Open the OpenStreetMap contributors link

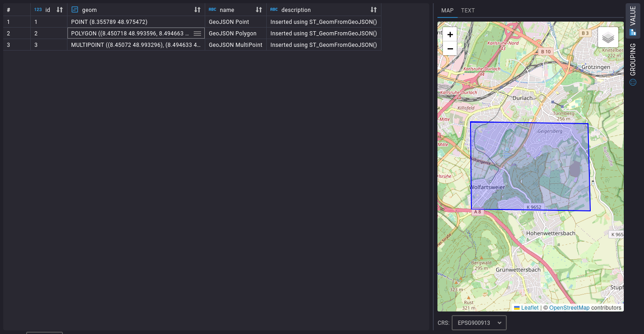click(x=570, y=307)
